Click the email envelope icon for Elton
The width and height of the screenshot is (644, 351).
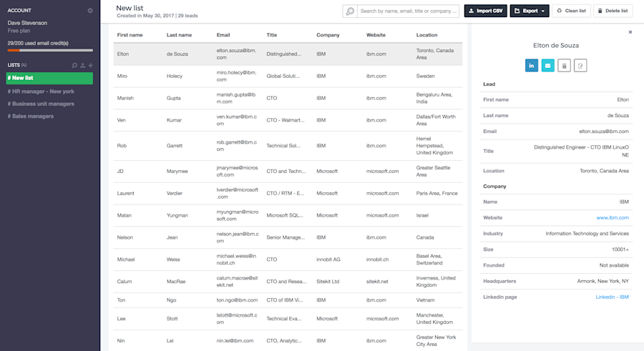tap(547, 66)
